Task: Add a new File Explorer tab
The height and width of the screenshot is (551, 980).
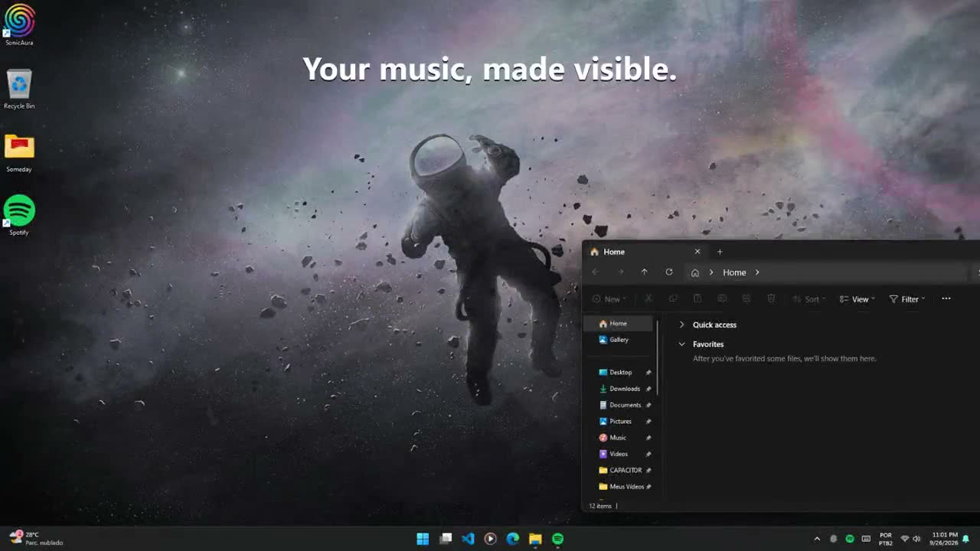Action: (720, 252)
